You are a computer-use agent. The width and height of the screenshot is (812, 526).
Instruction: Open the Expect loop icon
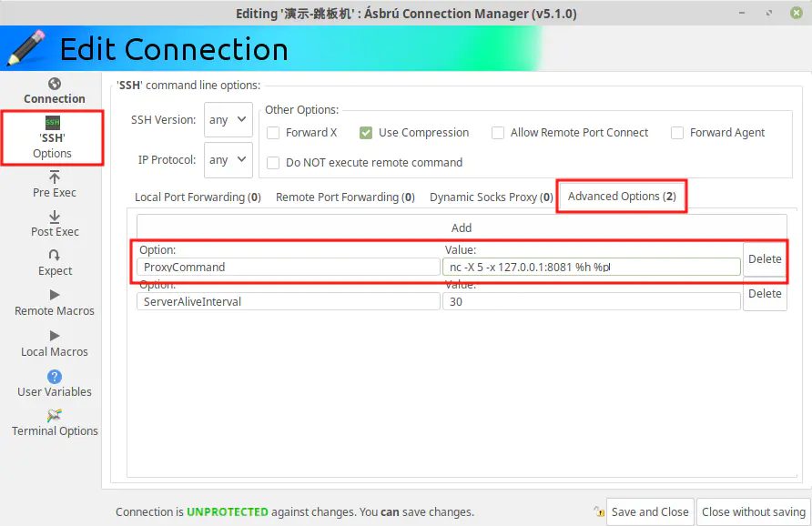tap(55, 255)
